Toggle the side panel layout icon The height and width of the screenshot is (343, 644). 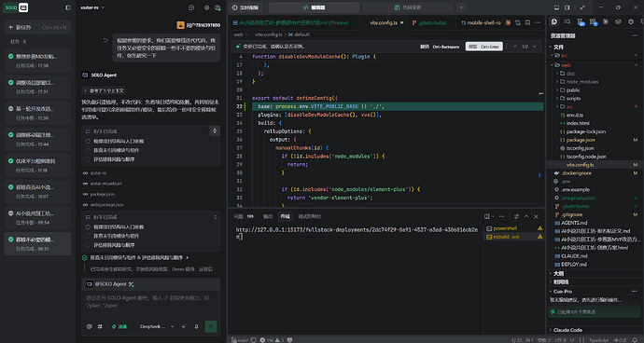click(x=567, y=7)
